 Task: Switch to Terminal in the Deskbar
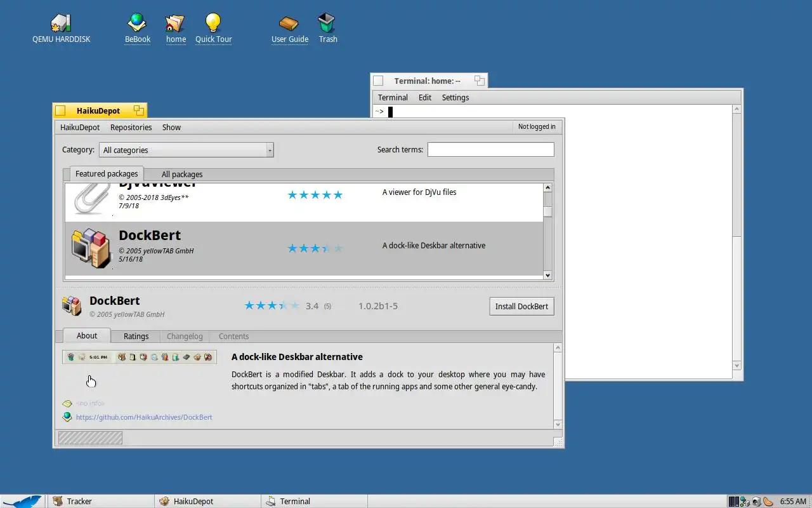pos(314,501)
